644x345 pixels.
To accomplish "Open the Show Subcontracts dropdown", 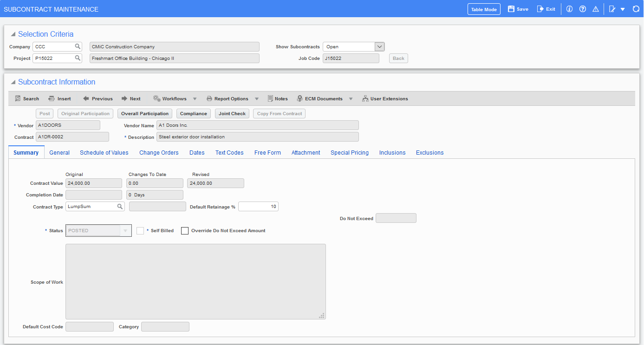I will (x=379, y=46).
